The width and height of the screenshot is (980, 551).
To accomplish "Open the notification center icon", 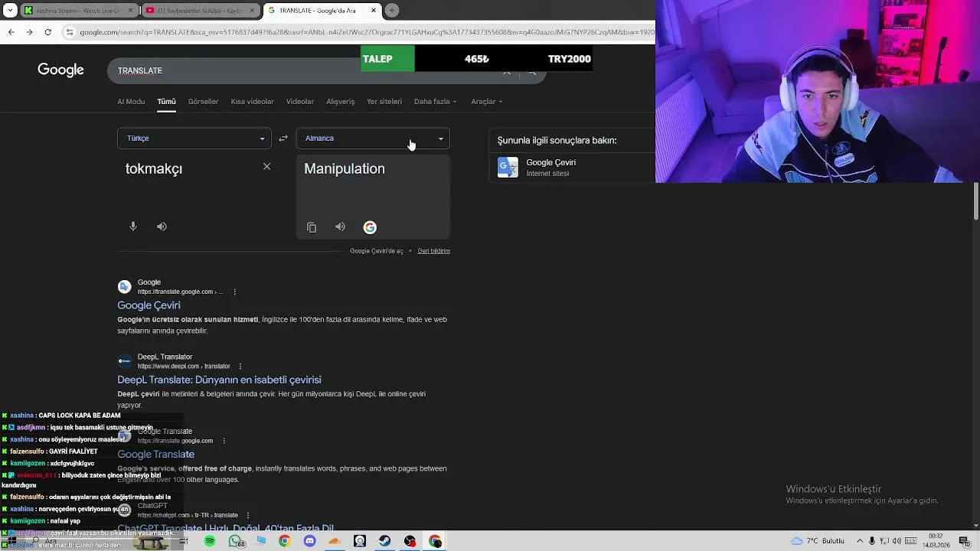I will click(x=964, y=541).
